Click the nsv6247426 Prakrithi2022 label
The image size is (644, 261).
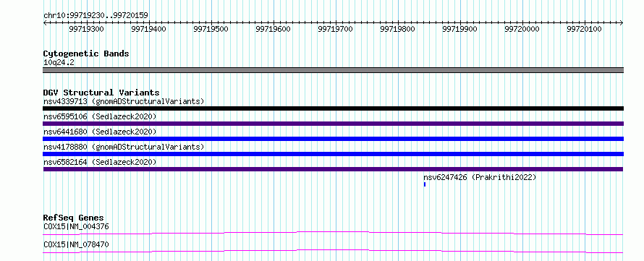click(480, 177)
